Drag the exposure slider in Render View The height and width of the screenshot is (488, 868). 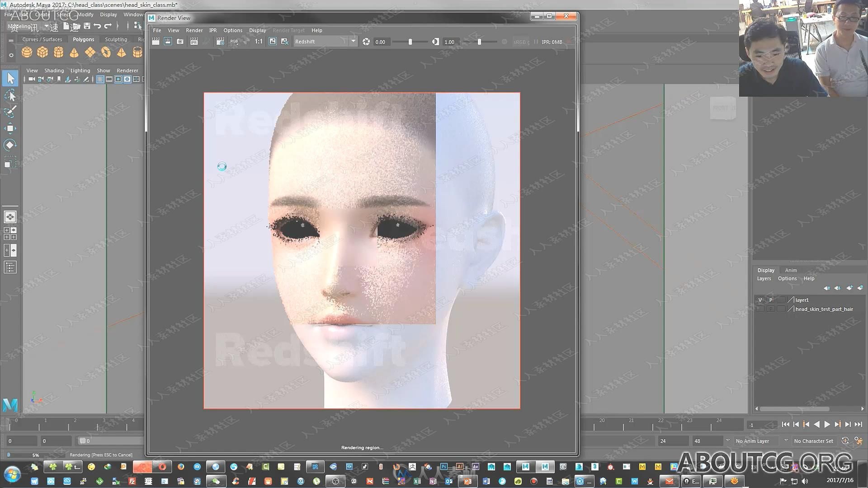point(410,41)
